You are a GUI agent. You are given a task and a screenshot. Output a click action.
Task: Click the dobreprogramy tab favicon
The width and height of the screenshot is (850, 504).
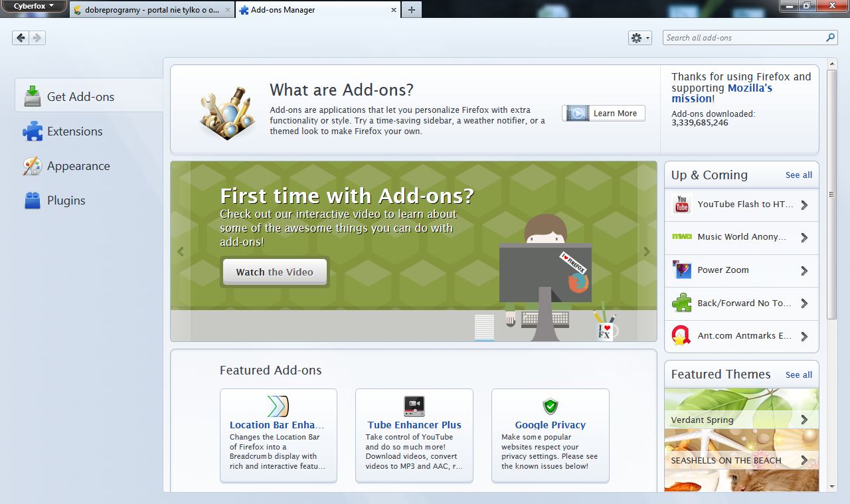78,10
